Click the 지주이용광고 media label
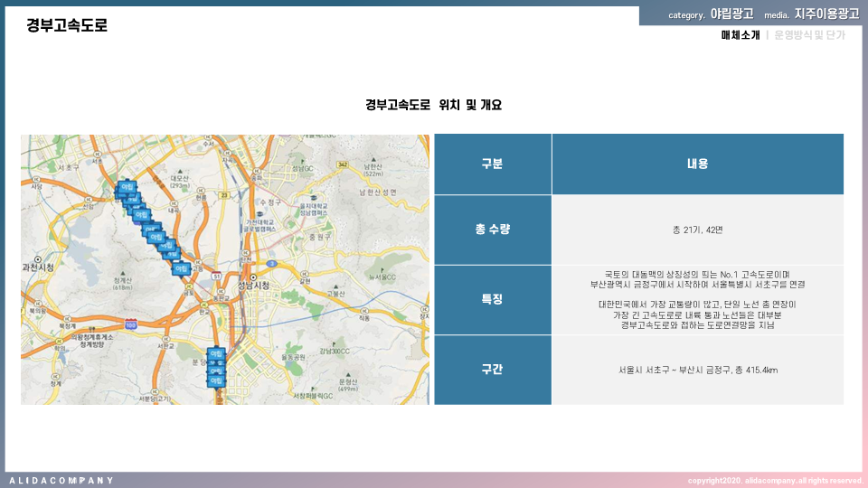This screenshot has height=488, width=868. pyautogui.click(x=826, y=14)
